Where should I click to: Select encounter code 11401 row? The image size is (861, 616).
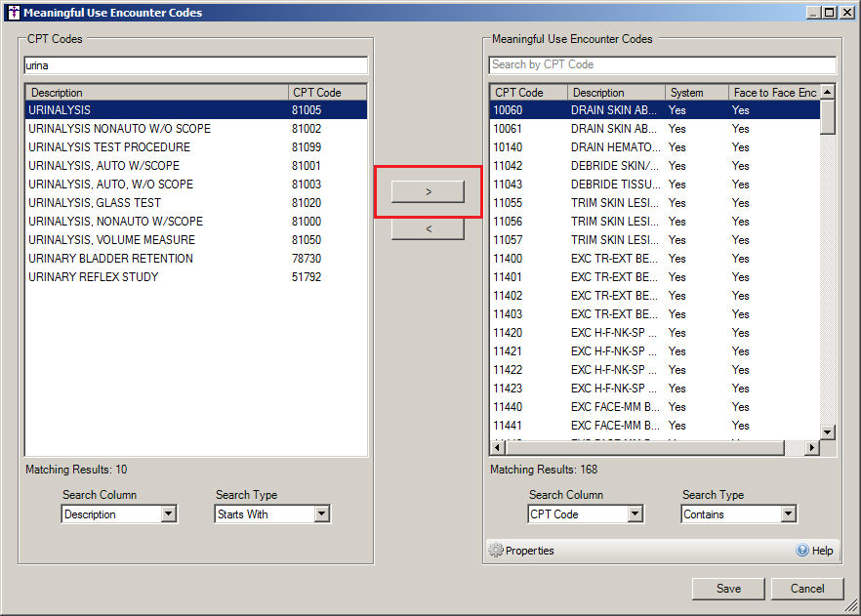point(655,277)
